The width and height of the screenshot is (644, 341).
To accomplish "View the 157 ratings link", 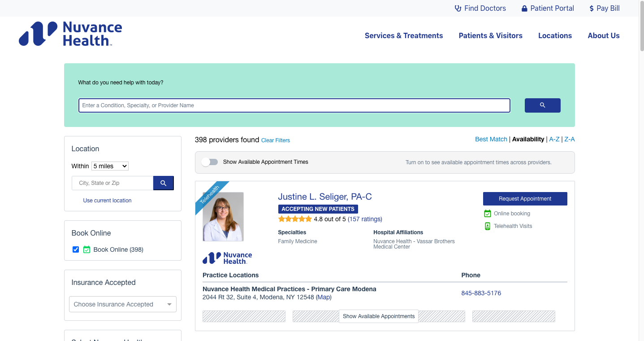I will 365,219.
